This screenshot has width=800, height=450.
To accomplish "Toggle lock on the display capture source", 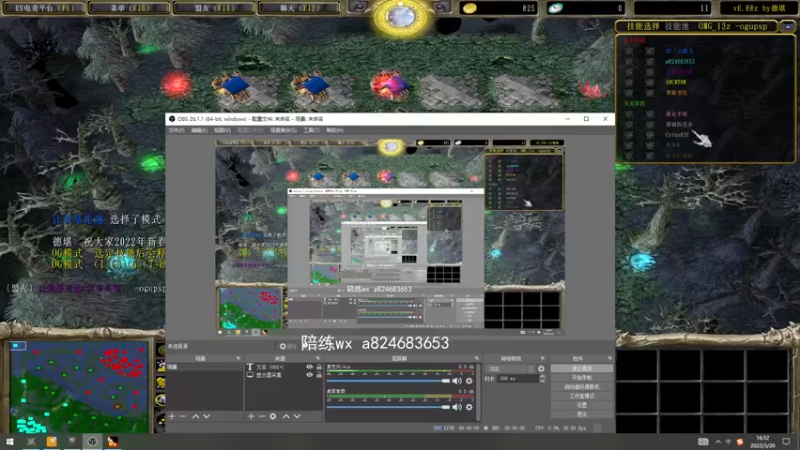I will [x=319, y=374].
